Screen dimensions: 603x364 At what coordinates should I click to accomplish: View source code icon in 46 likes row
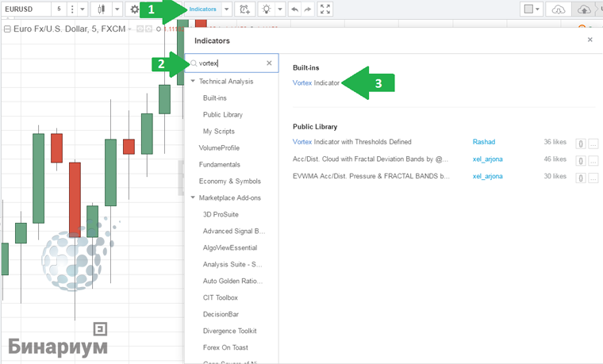[581, 161]
